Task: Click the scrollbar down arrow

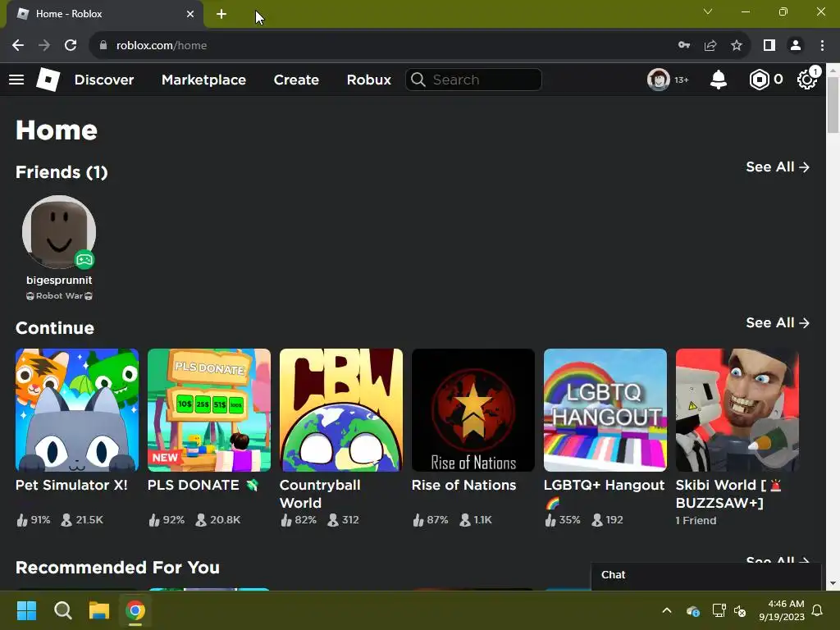Action: click(x=833, y=583)
